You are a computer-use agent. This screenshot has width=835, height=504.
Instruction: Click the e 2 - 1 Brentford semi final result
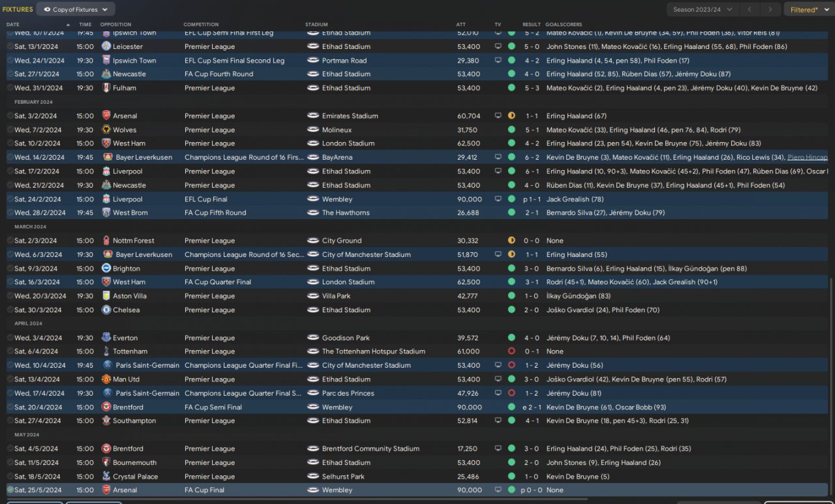[532, 408]
